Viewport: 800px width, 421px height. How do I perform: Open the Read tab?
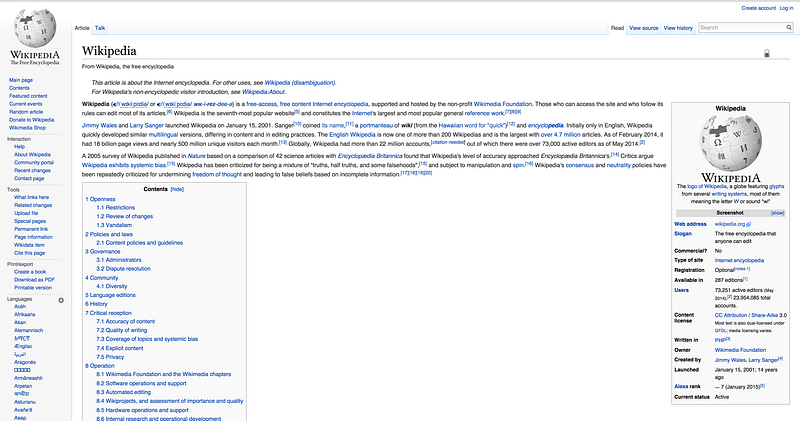pyautogui.click(x=617, y=28)
